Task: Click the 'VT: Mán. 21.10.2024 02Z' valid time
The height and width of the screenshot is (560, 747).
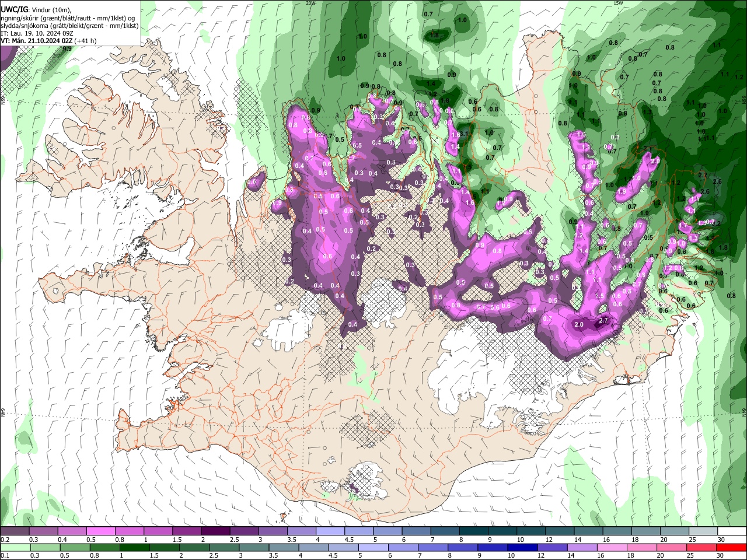Action: [36, 41]
